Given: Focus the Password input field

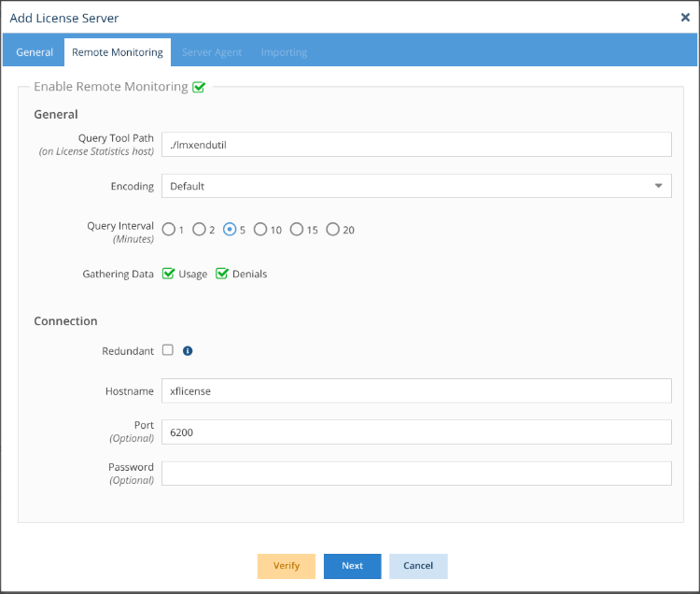Looking at the screenshot, I should coord(416,474).
